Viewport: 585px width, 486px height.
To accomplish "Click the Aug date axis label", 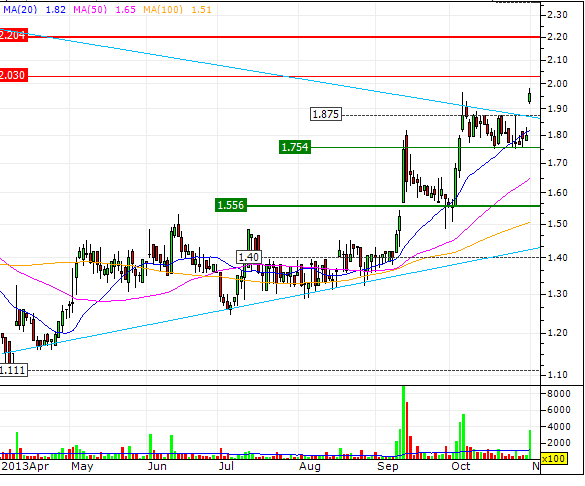I will click(310, 467).
